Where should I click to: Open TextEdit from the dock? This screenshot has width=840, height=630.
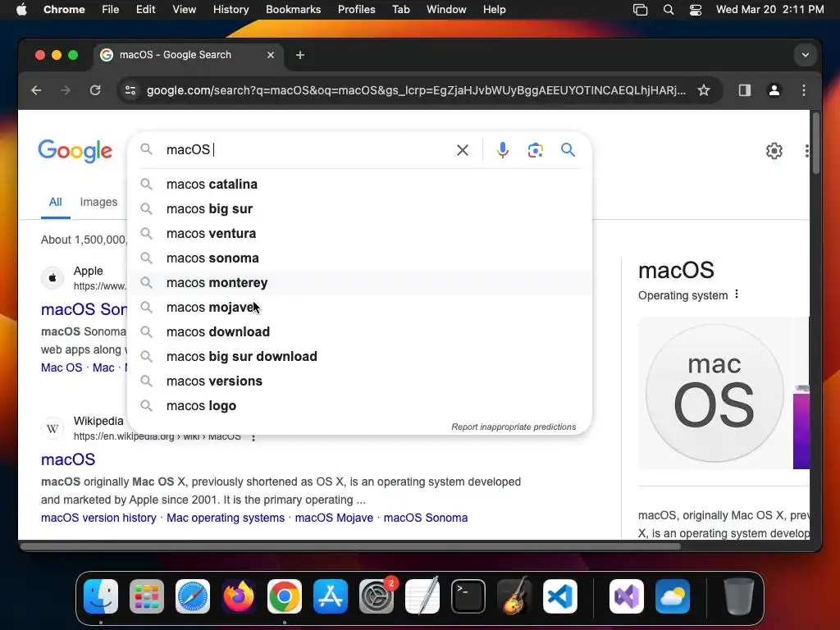(x=422, y=596)
